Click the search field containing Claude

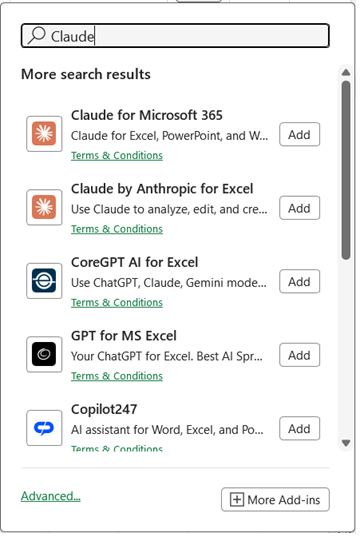175,35
